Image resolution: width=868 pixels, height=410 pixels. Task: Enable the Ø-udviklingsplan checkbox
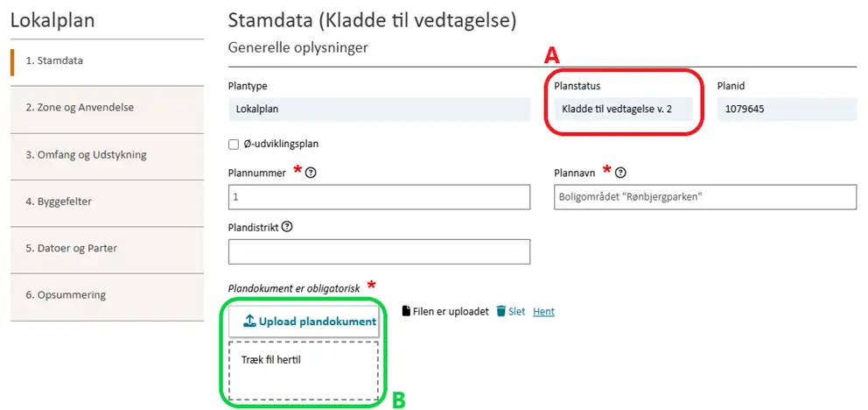(x=234, y=144)
